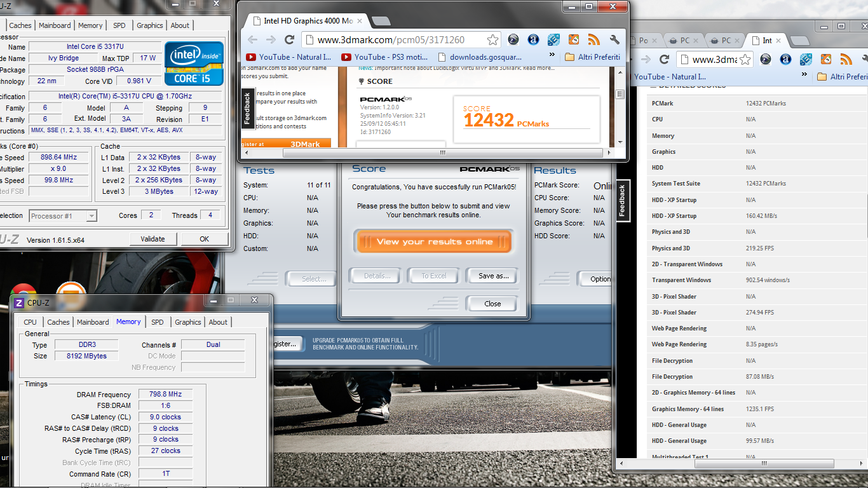Open new tab in right Chrome window
This screenshot has height=488, width=868.
click(x=799, y=41)
